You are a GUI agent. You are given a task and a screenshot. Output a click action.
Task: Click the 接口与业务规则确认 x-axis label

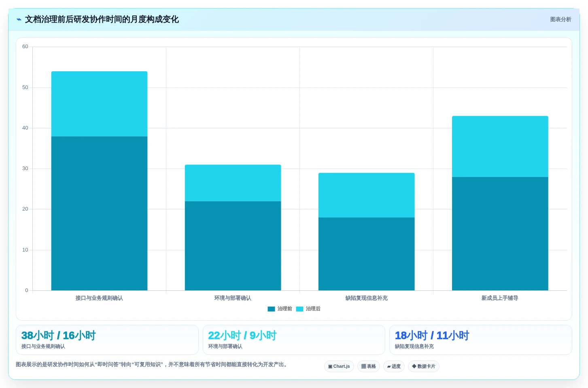pyautogui.click(x=99, y=298)
